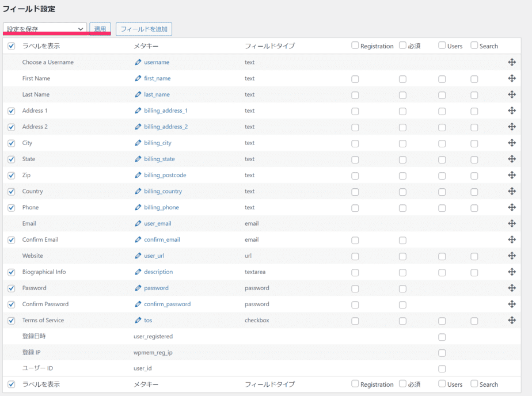
Task: Click the pencil edit icon beside billing_city
Action: 138,143
